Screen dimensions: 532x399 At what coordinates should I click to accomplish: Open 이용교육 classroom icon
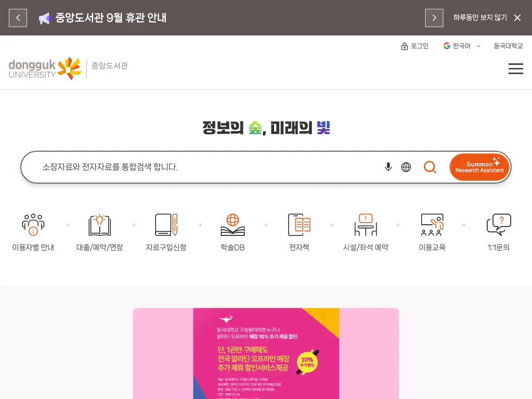[432, 224]
